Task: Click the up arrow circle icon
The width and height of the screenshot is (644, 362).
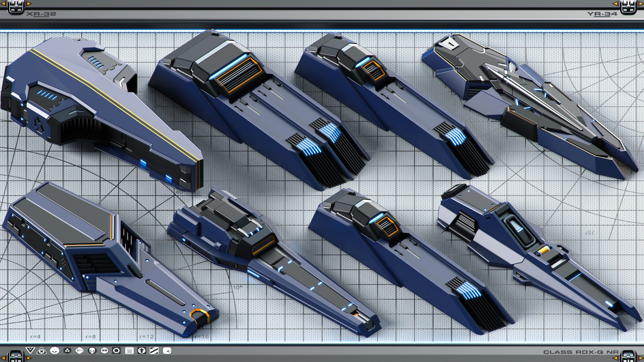Action: tap(142, 351)
